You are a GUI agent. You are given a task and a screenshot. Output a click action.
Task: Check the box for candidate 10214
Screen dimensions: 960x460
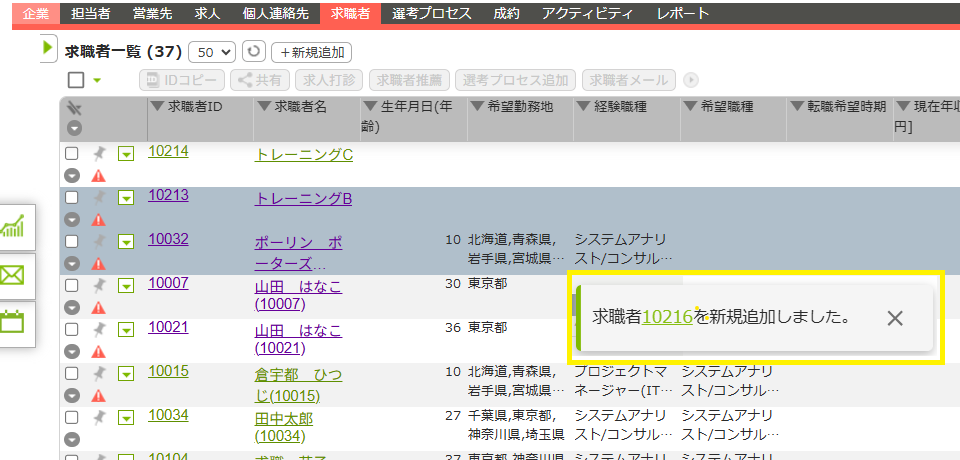72,154
